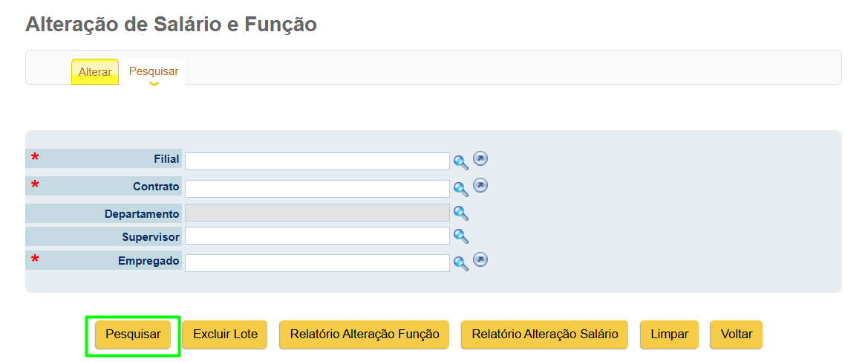Click the Empregado round arrow icon
Viewport: 868px width, 362px height.
pos(480,260)
